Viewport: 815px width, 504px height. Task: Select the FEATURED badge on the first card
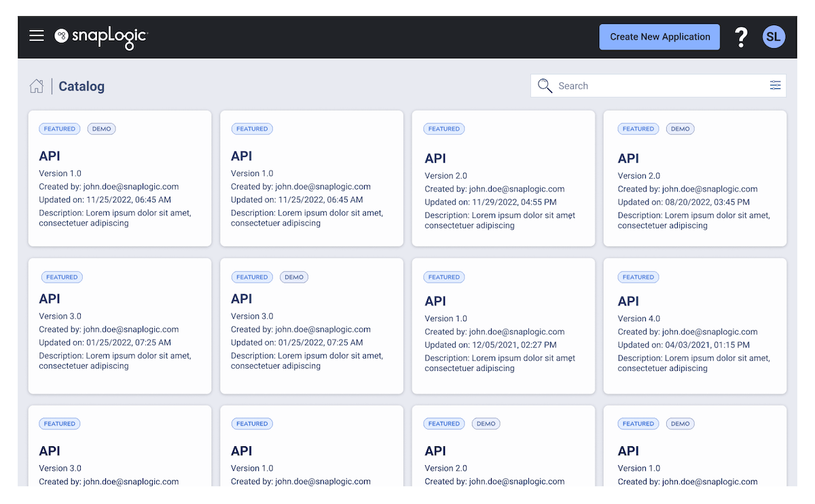pyautogui.click(x=59, y=128)
